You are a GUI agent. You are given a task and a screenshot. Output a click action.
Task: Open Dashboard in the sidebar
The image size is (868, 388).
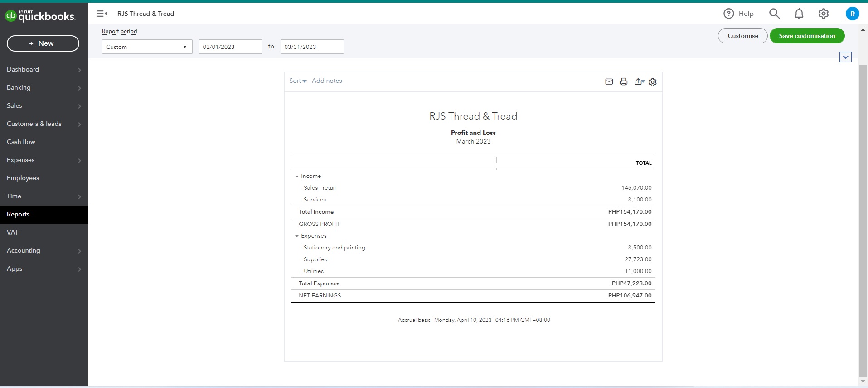point(23,69)
